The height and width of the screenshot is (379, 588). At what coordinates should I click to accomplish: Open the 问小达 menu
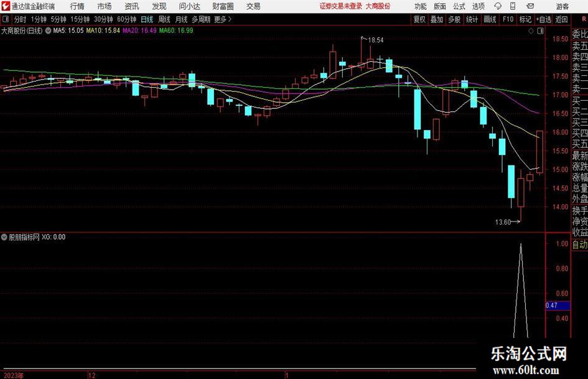(189, 6)
